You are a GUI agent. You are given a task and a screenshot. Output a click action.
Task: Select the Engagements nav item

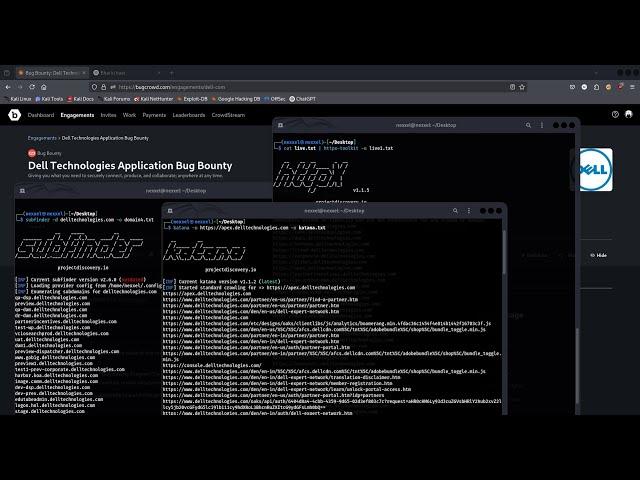[77, 115]
